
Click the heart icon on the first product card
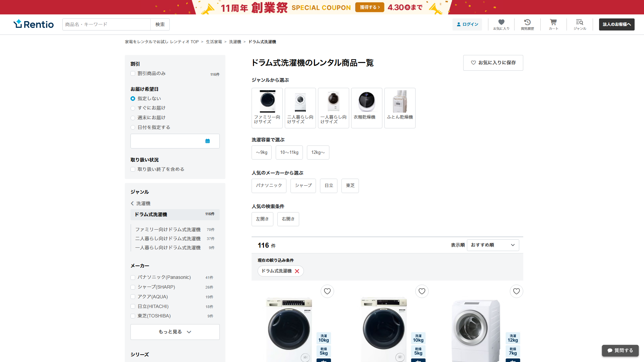[x=327, y=291]
